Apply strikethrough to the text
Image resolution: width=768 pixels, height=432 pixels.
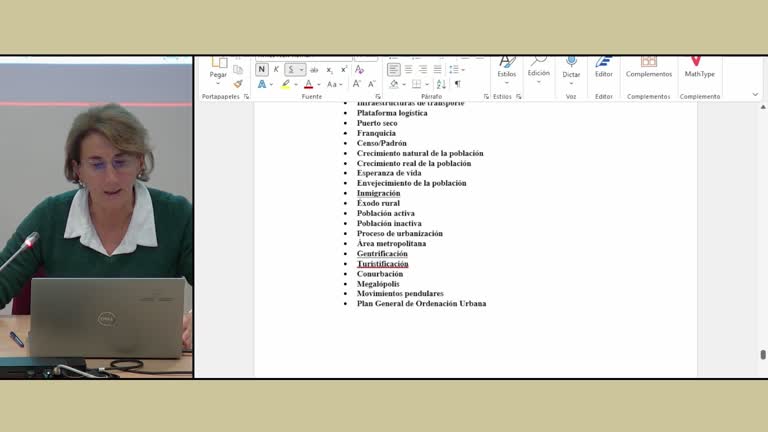point(314,70)
